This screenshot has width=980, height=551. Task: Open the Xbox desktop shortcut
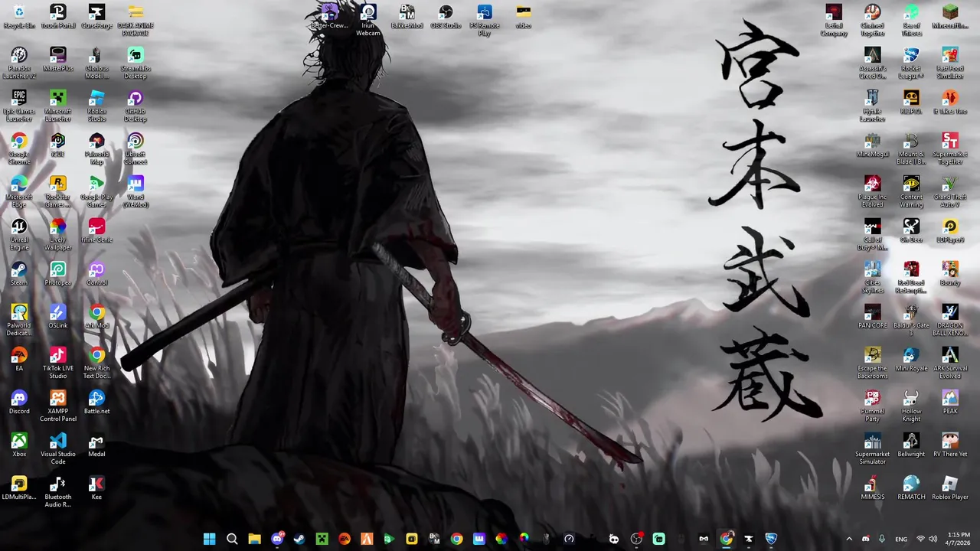19,445
